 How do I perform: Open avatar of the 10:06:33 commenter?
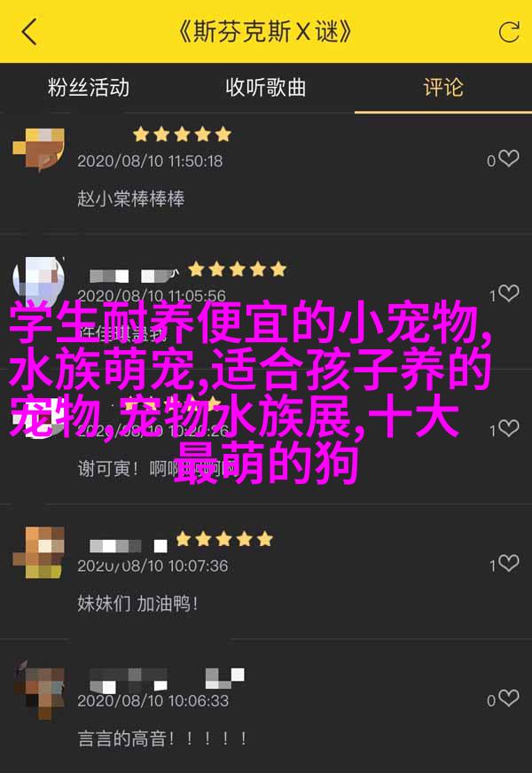pyautogui.click(x=38, y=691)
